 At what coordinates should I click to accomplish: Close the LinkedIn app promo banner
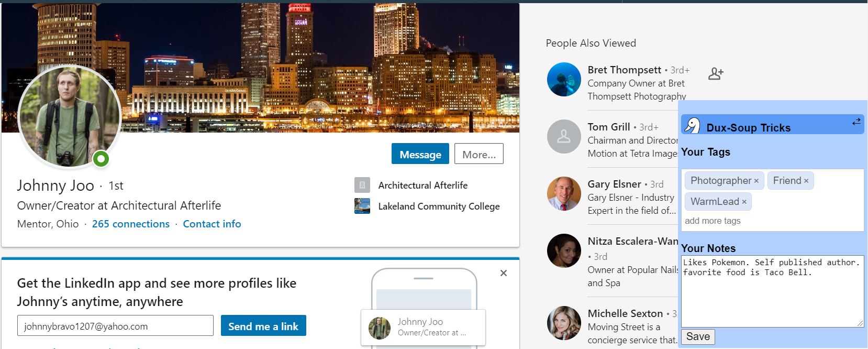(504, 273)
